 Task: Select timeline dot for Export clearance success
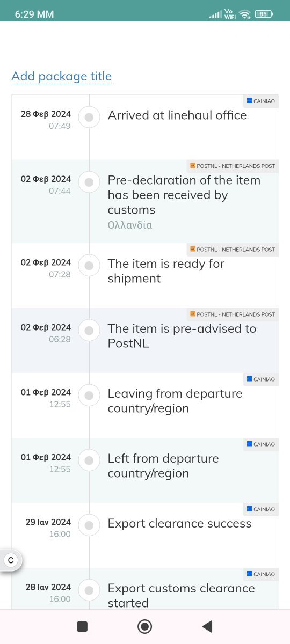click(90, 525)
